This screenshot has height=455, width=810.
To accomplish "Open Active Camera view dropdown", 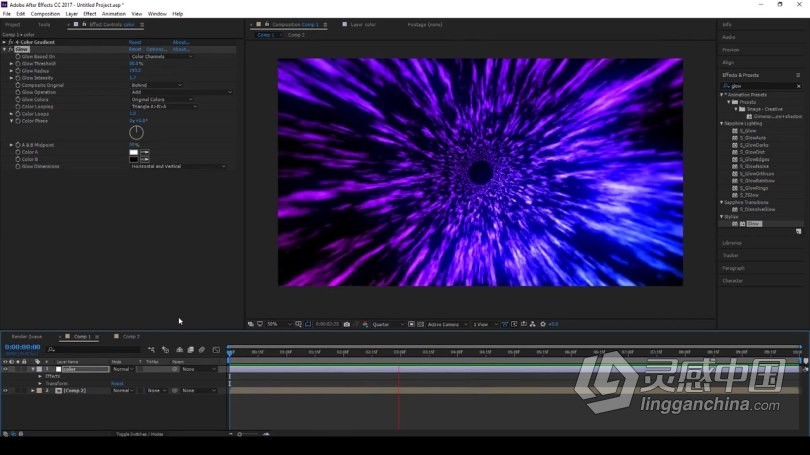I will tap(447, 324).
